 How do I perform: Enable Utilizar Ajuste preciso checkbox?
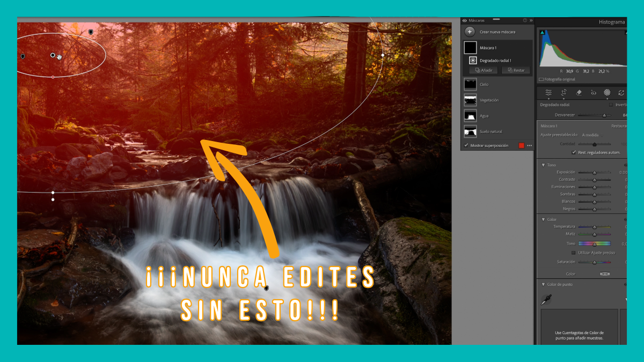(574, 253)
